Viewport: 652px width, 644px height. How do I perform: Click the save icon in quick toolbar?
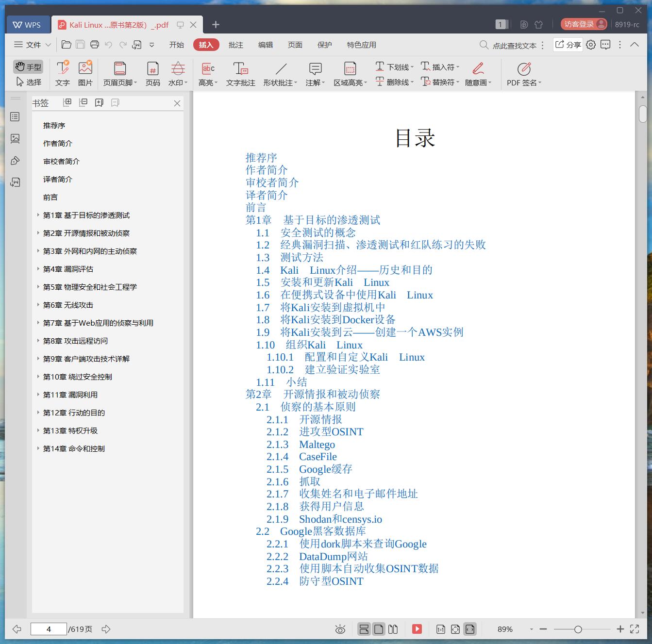click(81, 45)
